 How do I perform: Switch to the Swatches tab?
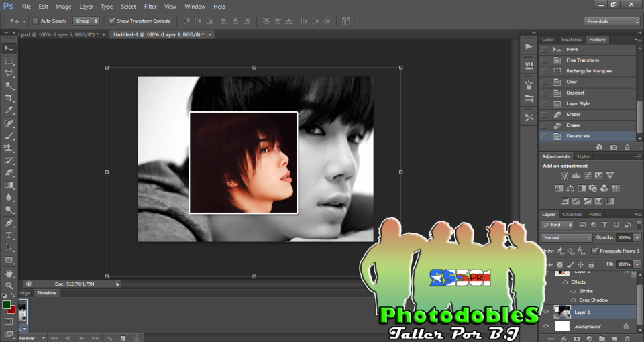[572, 40]
